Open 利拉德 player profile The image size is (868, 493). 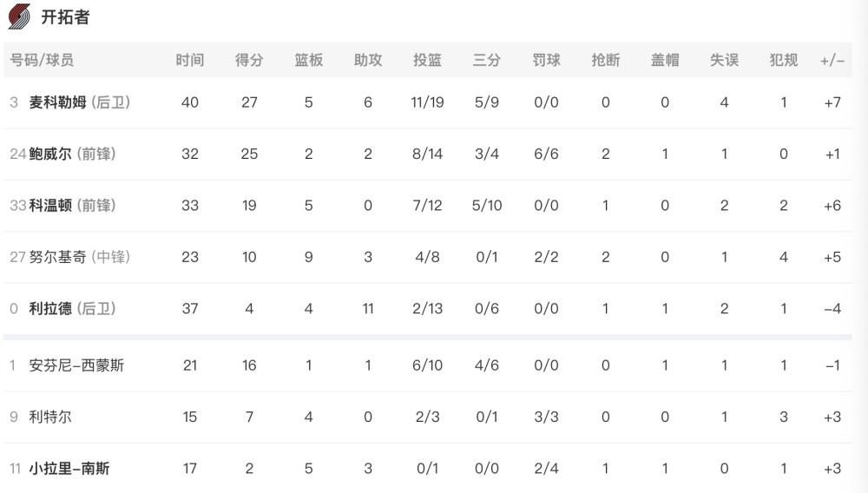pos(50,308)
